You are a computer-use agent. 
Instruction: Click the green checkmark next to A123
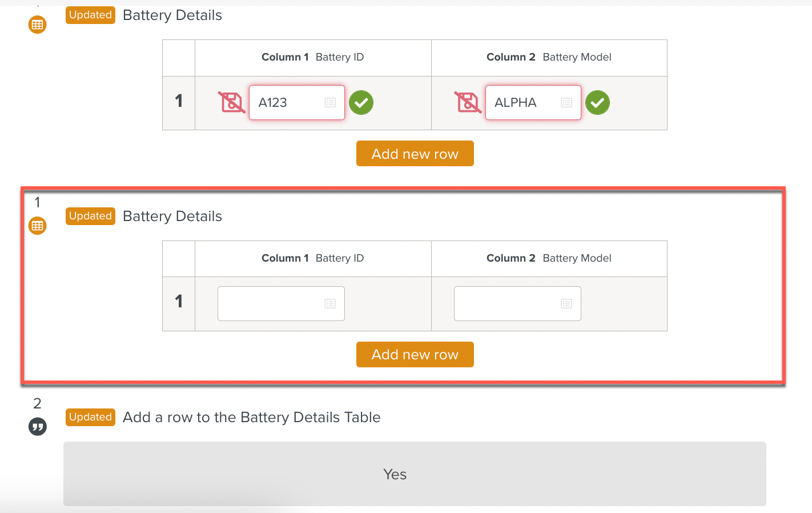pos(361,103)
